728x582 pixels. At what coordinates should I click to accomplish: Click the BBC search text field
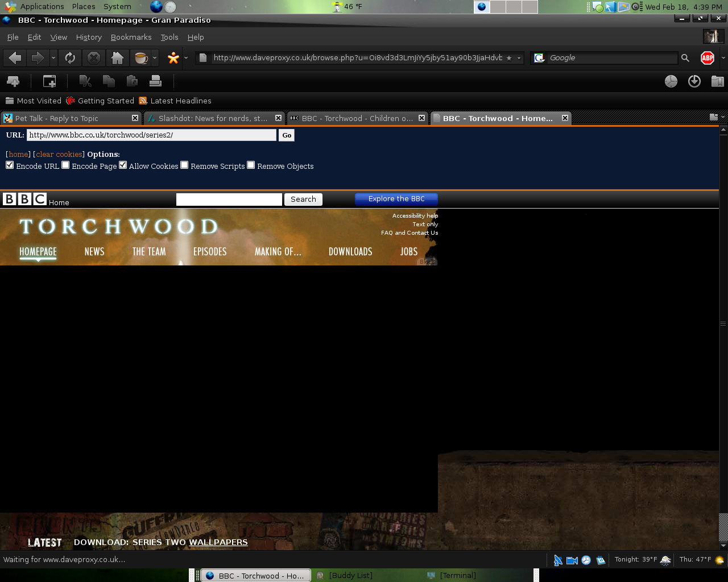click(229, 199)
